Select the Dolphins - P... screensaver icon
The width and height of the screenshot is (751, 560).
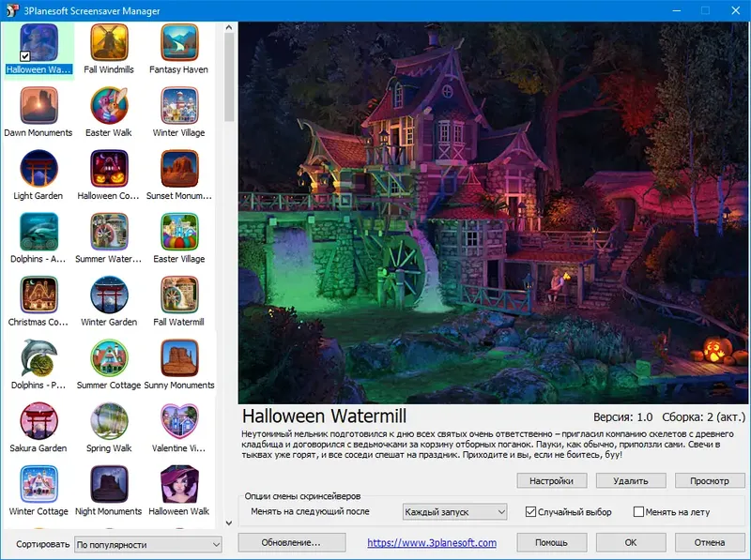click(38, 358)
